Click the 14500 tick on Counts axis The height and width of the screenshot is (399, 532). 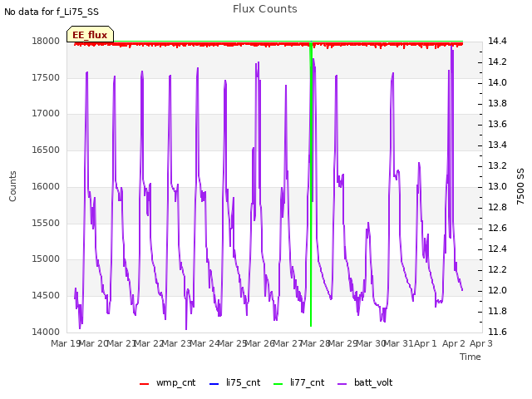coord(46,296)
